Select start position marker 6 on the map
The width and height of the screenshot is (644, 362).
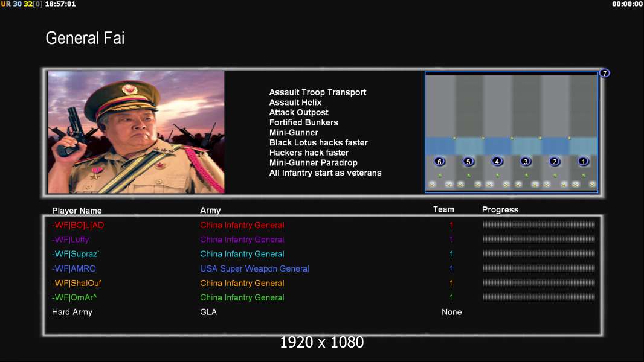tap(439, 161)
